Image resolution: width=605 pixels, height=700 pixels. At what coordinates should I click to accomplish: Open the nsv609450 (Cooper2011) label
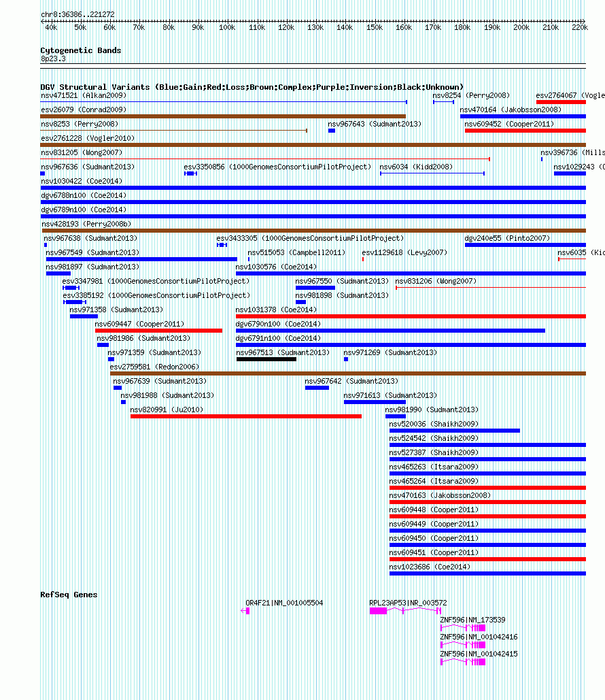click(x=434, y=538)
